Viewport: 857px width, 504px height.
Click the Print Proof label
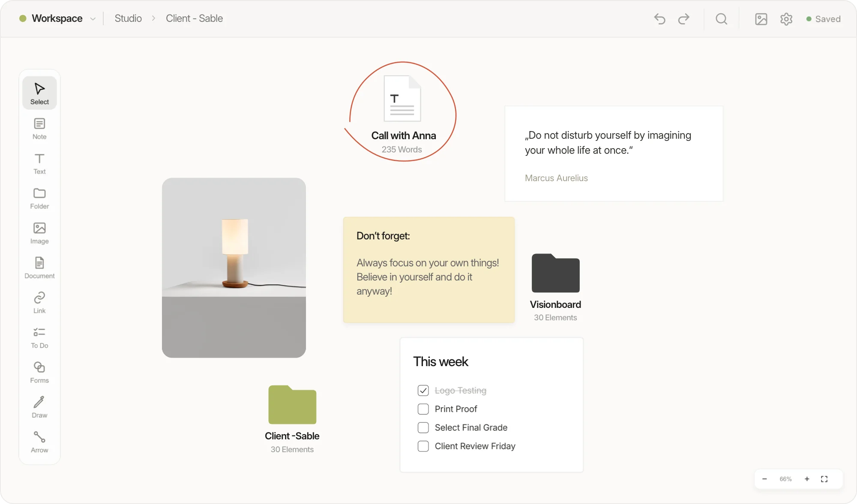(456, 409)
